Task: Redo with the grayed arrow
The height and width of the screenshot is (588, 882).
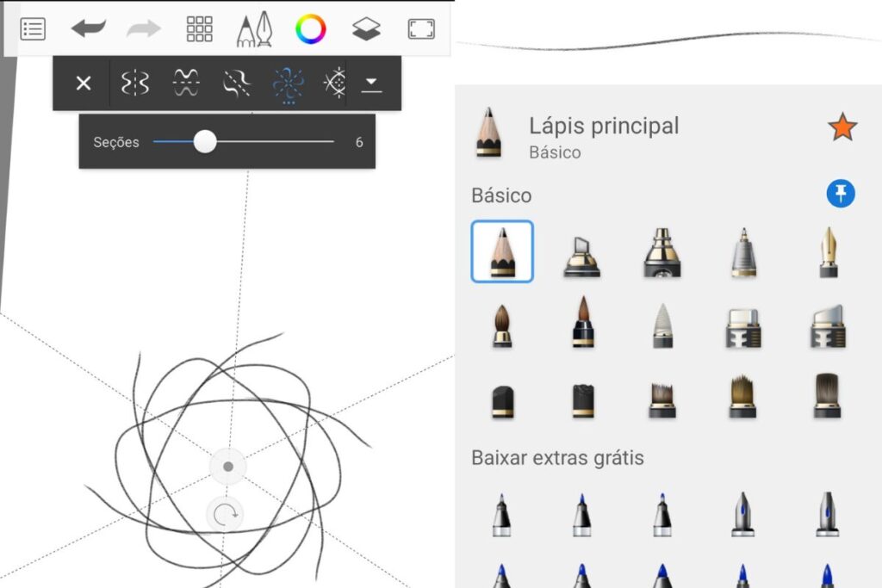Action: click(x=144, y=28)
